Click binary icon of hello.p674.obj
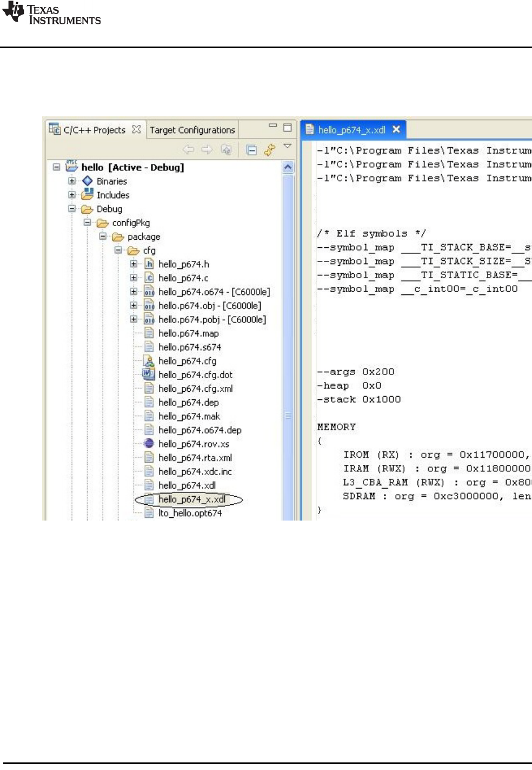 point(149,305)
